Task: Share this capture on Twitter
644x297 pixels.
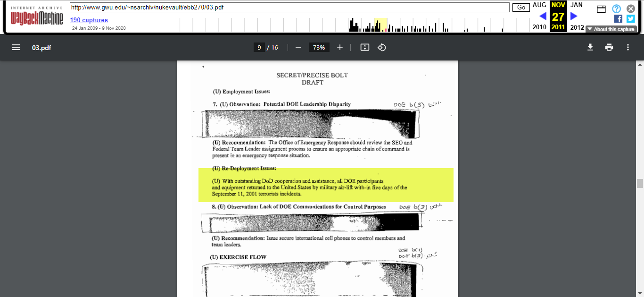Action: coord(630,19)
